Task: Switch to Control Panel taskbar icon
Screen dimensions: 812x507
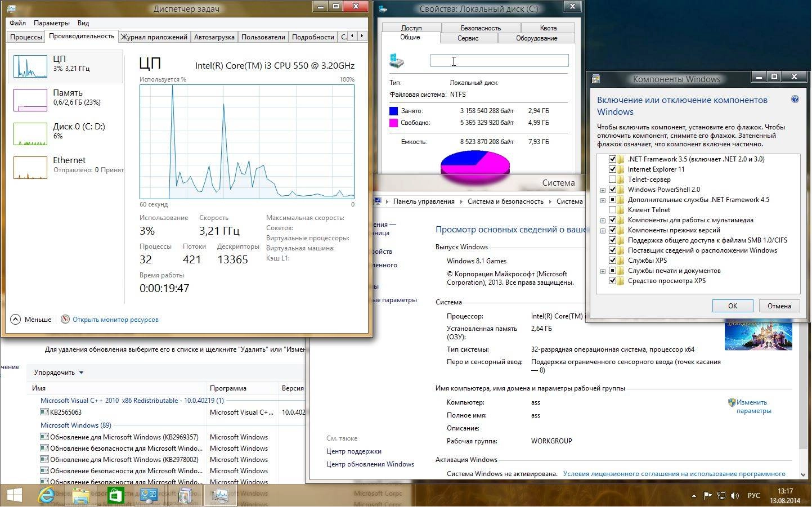Action: point(149,495)
